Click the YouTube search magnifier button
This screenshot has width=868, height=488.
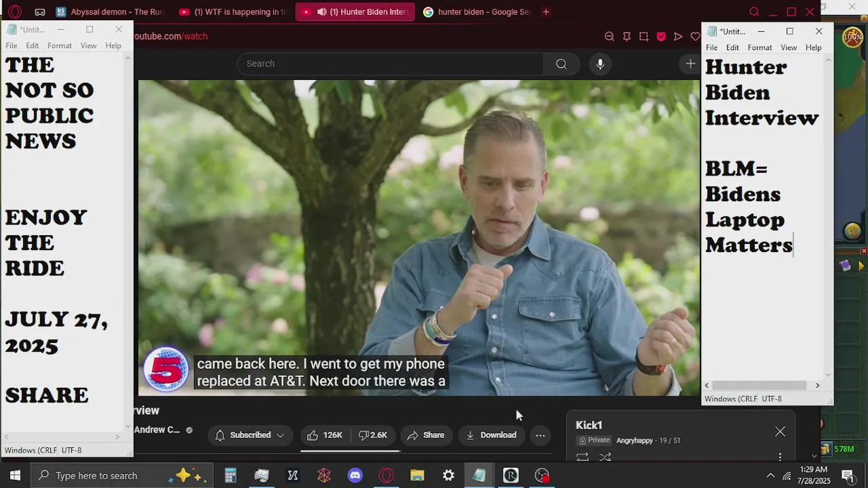pyautogui.click(x=561, y=64)
